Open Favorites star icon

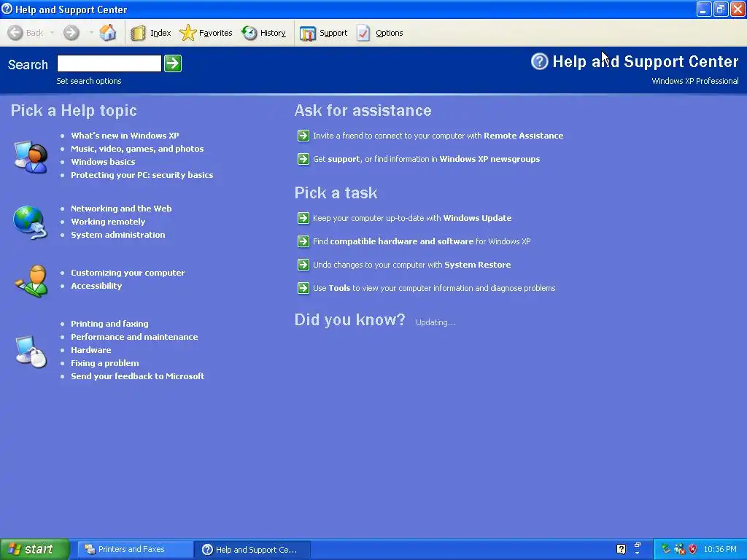pos(187,33)
